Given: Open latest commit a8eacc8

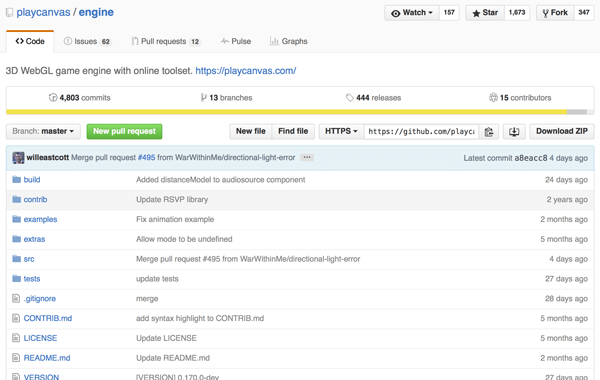Looking at the screenshot, I should point(531,158).
